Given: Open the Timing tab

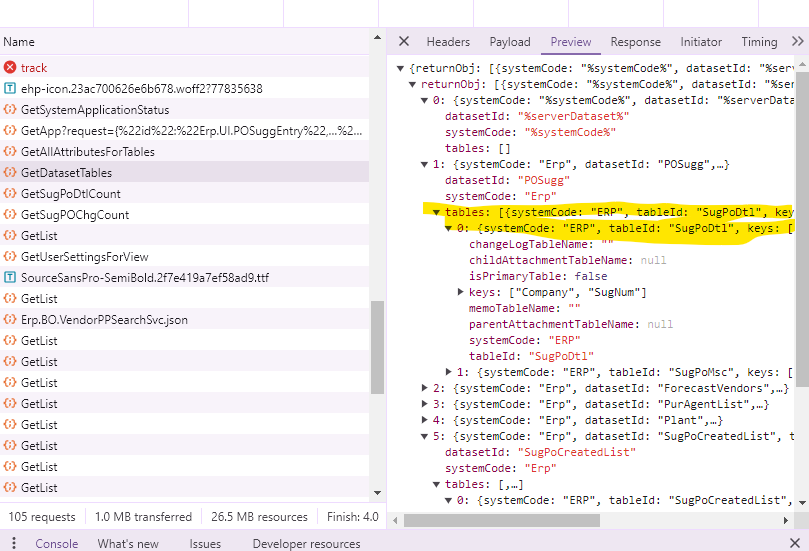Looking at the screenshot, I should (x=759, y=42).
